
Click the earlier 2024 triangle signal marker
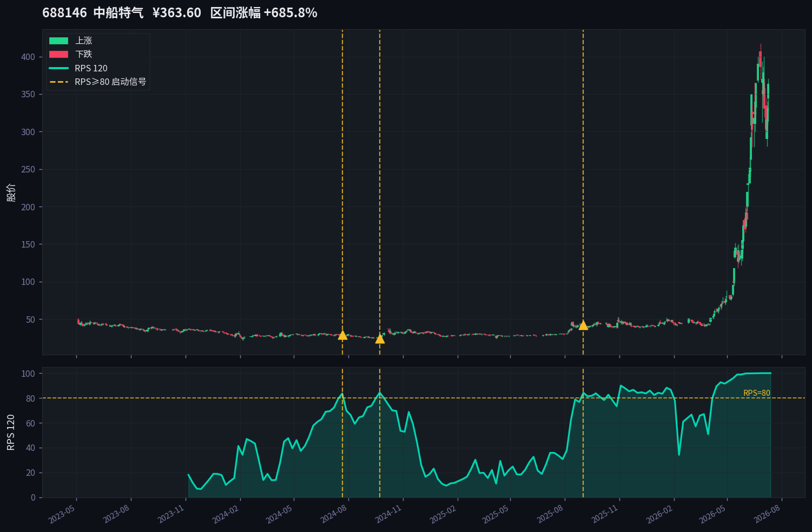342,335
